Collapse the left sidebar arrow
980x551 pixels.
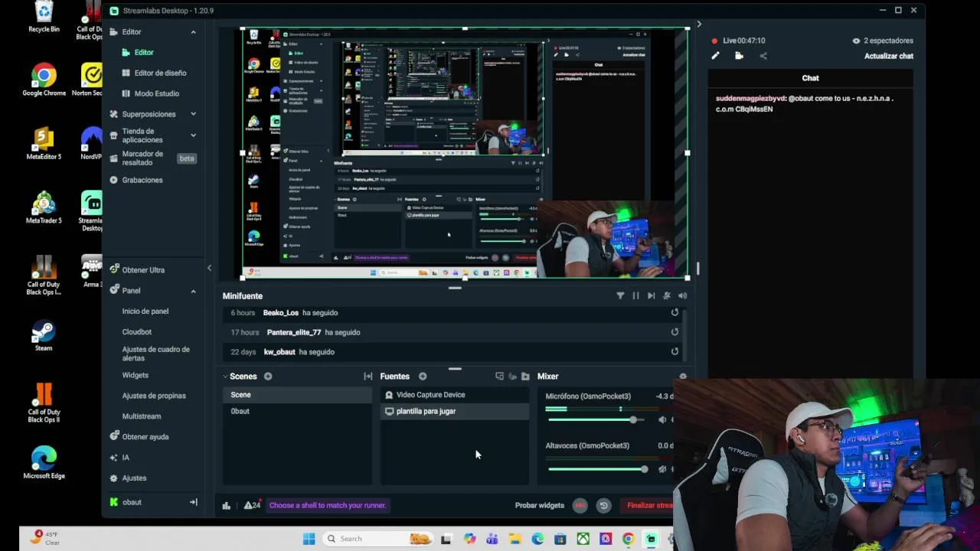click(209, 268)
